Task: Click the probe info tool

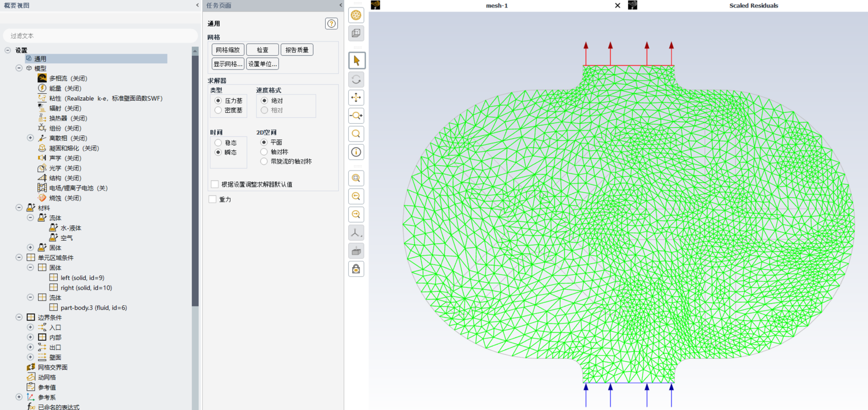Action: (356, 152)
